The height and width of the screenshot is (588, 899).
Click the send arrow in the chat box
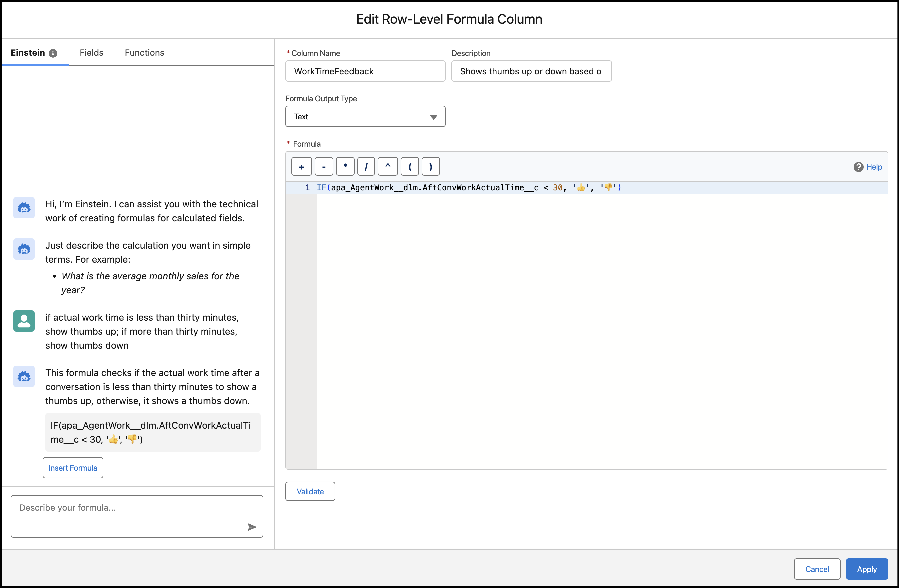tap(252, 527)
